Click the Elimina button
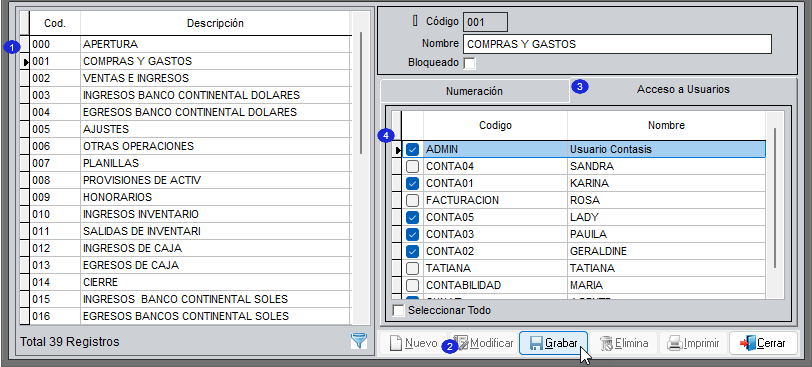Screen dimensions: 812x367 (624, 343)
